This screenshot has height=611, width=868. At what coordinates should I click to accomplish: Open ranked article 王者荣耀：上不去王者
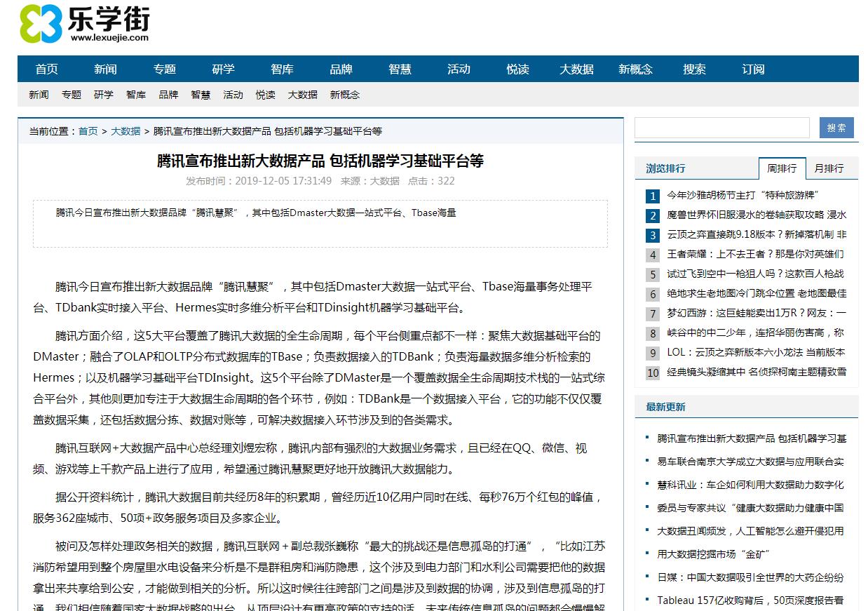755,255
